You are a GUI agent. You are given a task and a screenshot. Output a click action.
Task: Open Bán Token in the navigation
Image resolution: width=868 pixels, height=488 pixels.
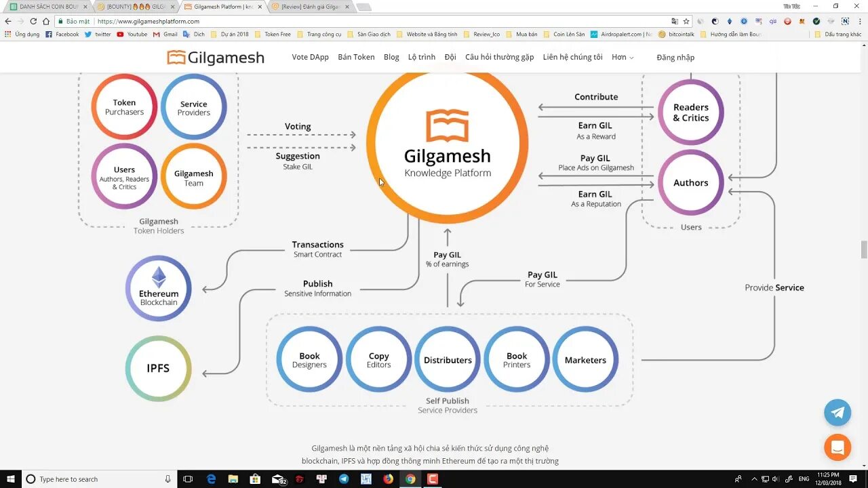(356, 58)
